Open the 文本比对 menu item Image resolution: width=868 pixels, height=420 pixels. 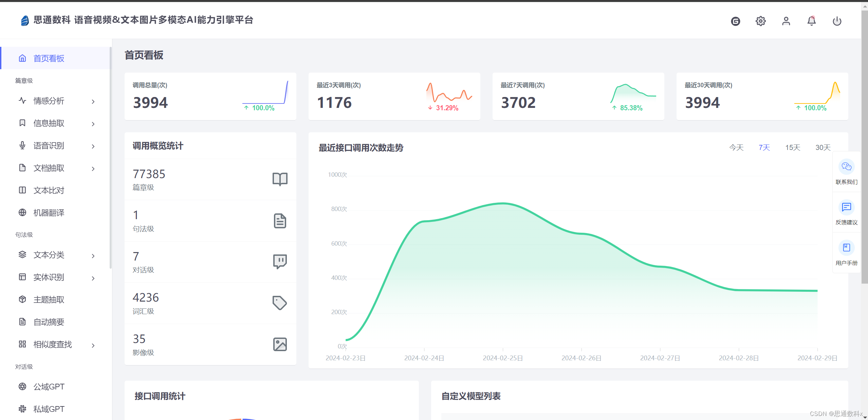[55, 190]
